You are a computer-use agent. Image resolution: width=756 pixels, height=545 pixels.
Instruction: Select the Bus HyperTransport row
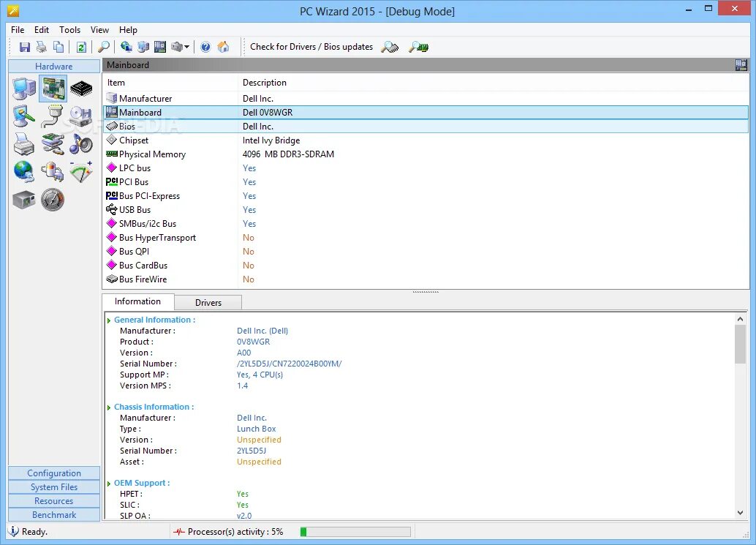(x=426, y=238)
